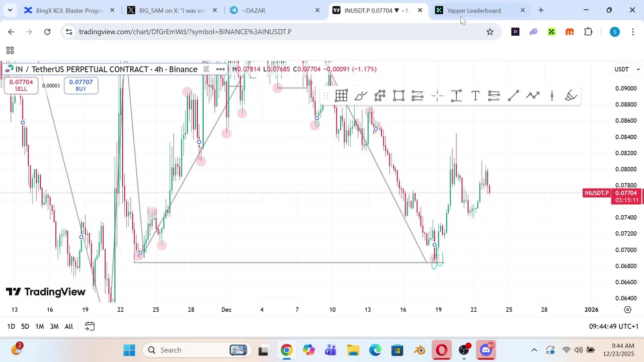
Task: Click the BUY 0.07707 button
Action: point(81,85)
